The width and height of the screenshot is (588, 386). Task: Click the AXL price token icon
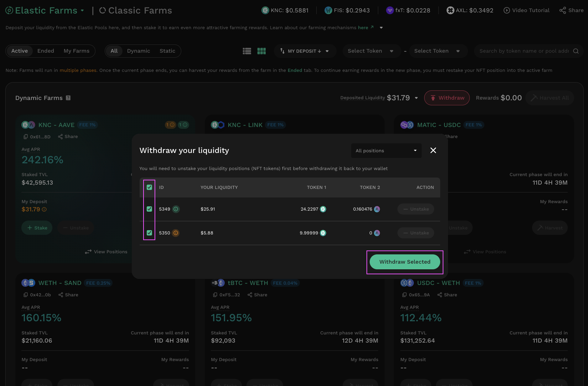tap(451, 10)
